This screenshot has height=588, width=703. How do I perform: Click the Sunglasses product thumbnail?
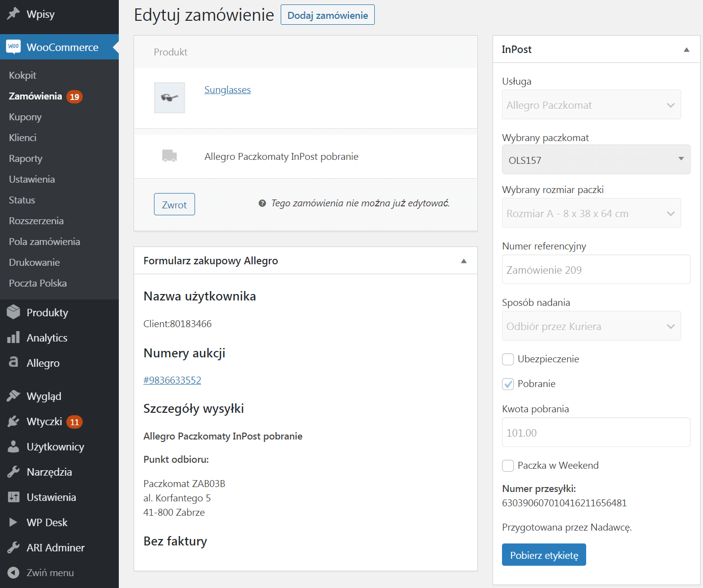169,98
